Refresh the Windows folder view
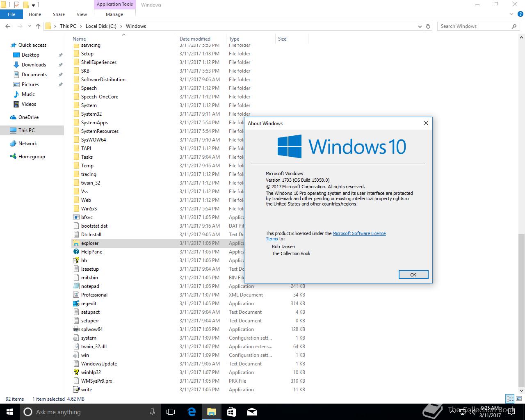 (428, 26)
